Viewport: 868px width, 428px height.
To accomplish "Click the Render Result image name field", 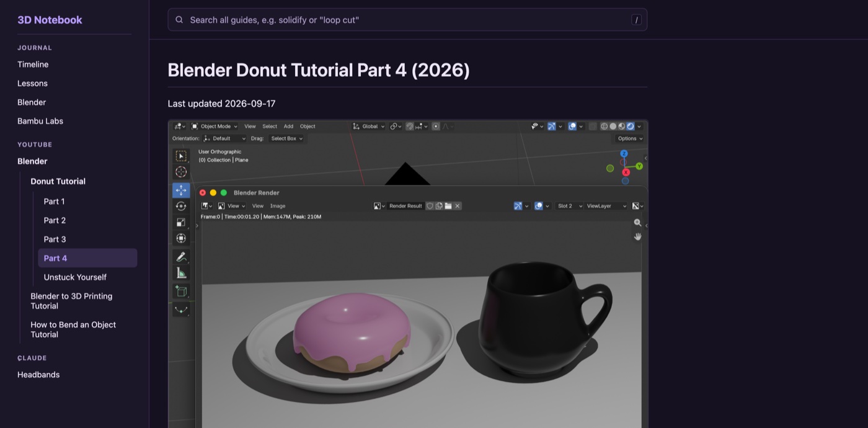I will [405, 206].
